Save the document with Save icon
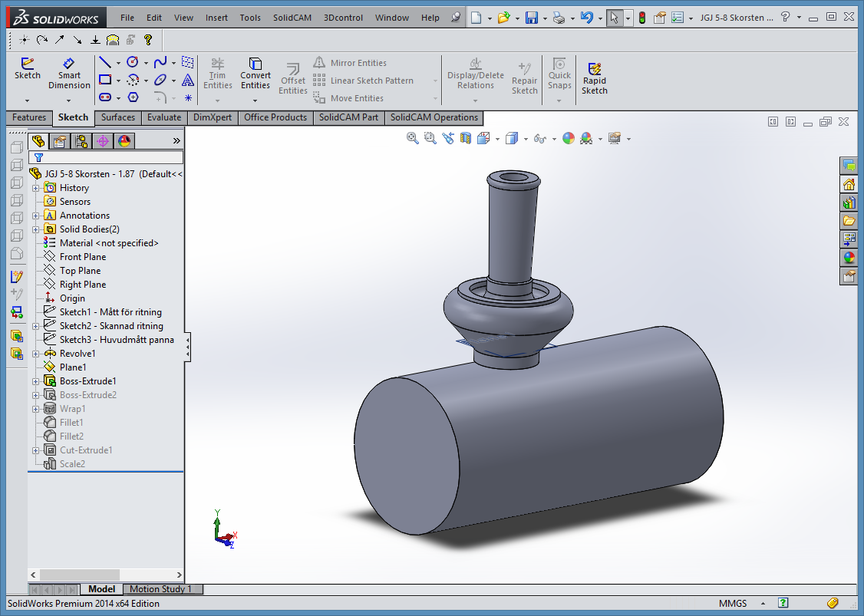The width and height of the screenshot is (864, 616). (531, 18)
